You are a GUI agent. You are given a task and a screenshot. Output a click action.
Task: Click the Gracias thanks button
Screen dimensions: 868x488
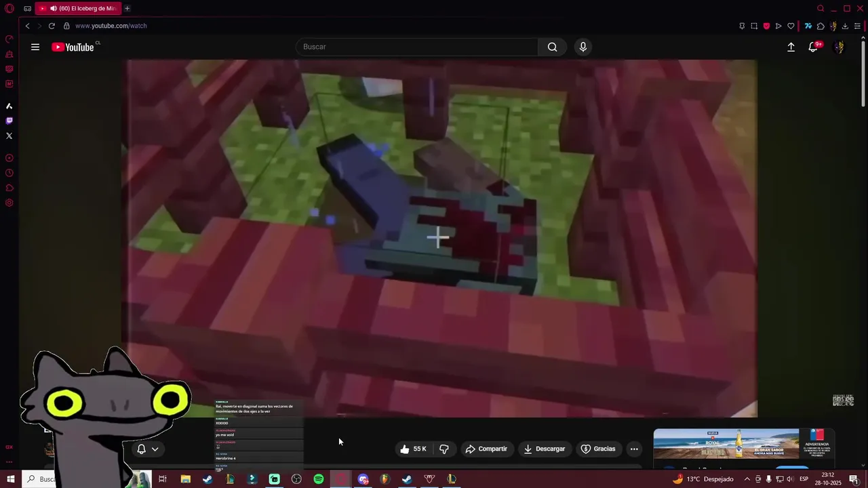tap(598, 449)
